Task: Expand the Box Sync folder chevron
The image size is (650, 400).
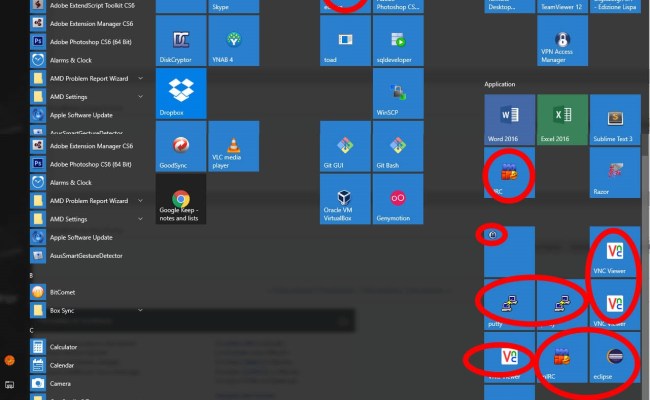Action: click(x=141, y=310)
